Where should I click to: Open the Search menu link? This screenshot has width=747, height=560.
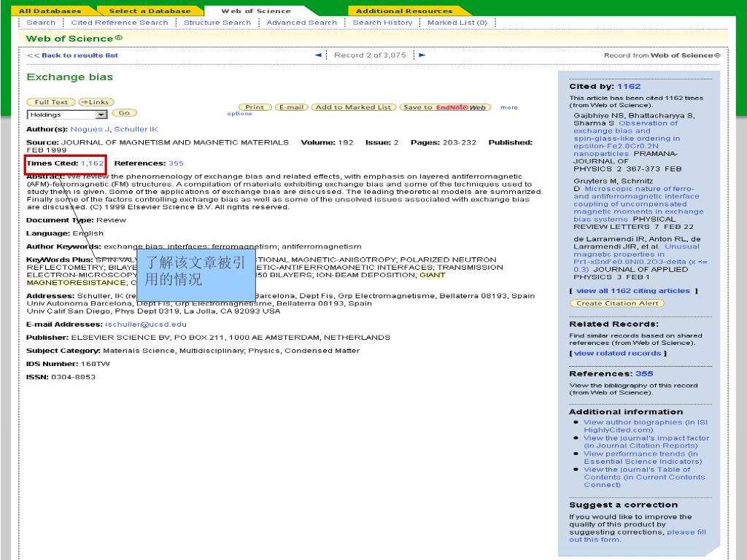(x=41, y=23)
